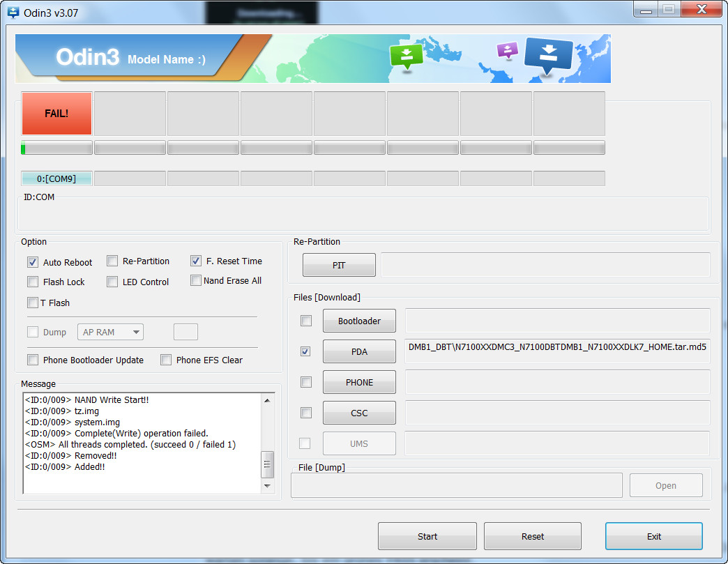Browse for a PDA file
The height and width of the screenshot is (564, 728).
pyautogui.click(x=359, y=351)
